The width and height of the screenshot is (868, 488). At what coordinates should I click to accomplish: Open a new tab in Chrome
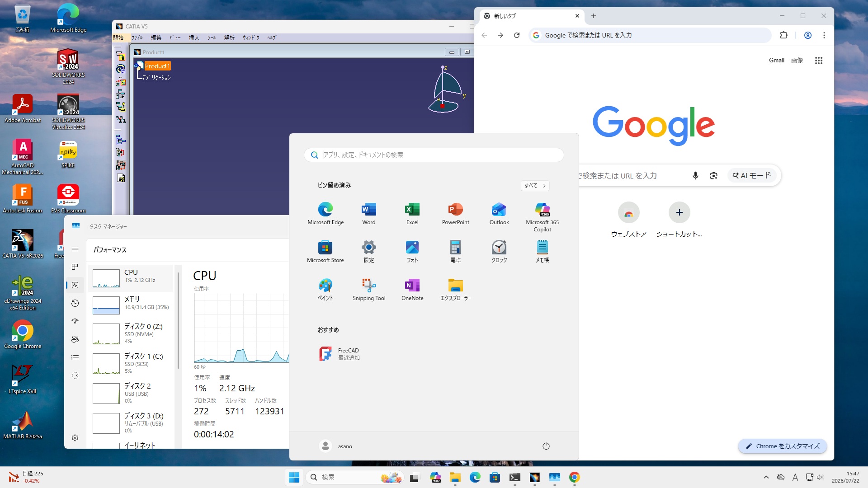tap(594, 16)
